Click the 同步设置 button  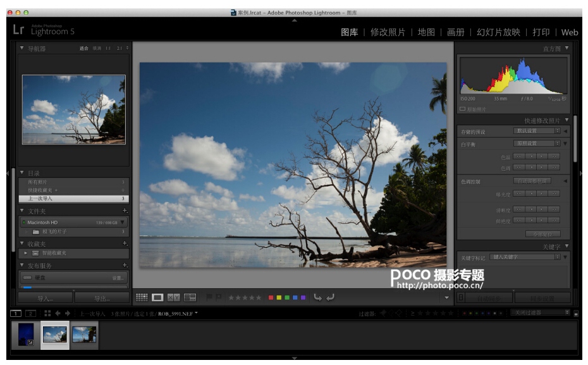(x=542, y=298)
